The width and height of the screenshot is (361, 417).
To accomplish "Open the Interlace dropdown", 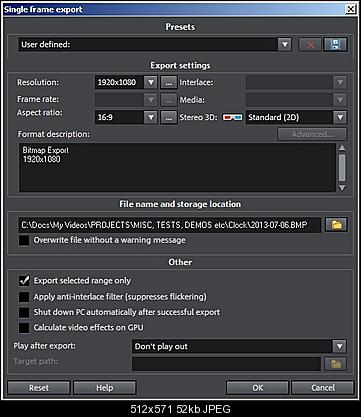I will tap(340, 82).
